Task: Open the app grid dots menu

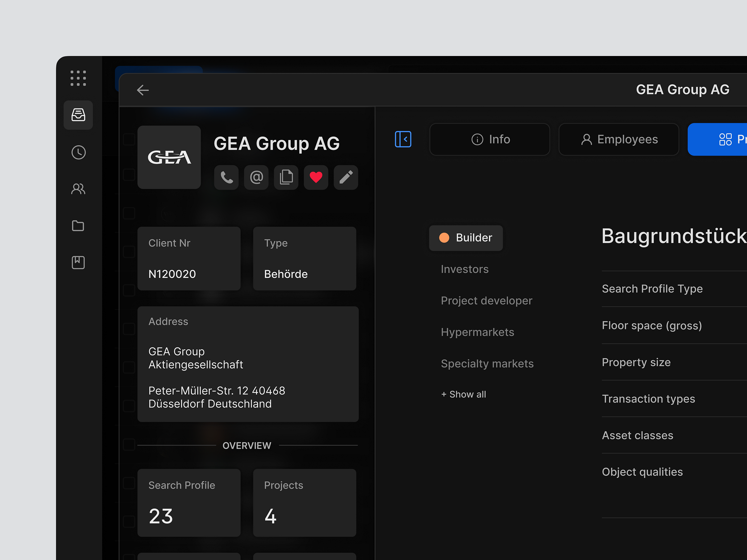Action: 78,78
